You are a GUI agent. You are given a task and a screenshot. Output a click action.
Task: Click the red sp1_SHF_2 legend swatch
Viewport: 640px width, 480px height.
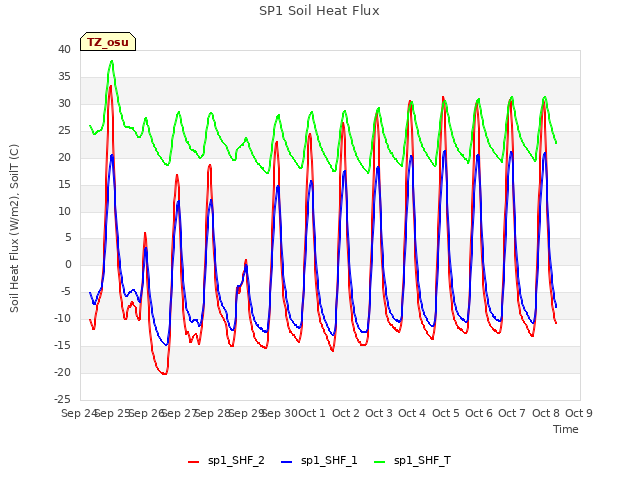(x=193, y=462)
